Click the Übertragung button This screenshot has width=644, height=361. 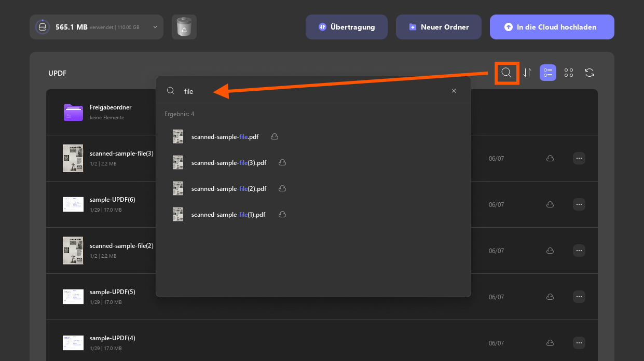tap(347, 27)
